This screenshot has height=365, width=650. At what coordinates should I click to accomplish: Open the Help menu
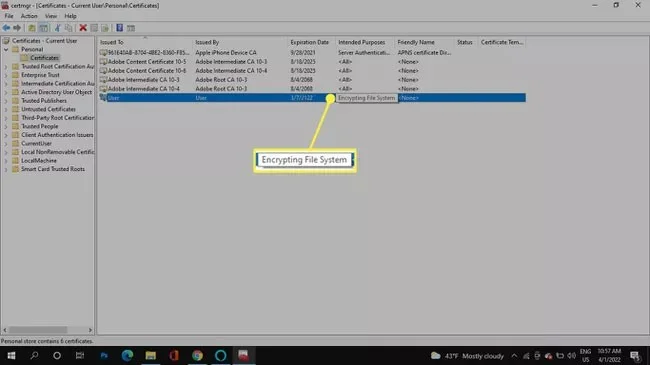tap(70, 16)
